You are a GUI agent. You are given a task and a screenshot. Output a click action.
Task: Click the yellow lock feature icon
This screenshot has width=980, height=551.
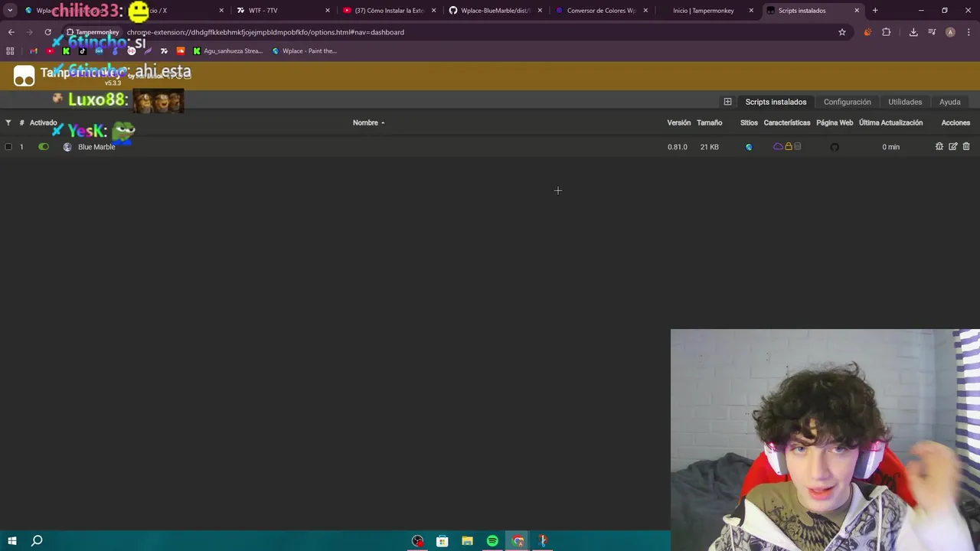click(x=789, y=146)
